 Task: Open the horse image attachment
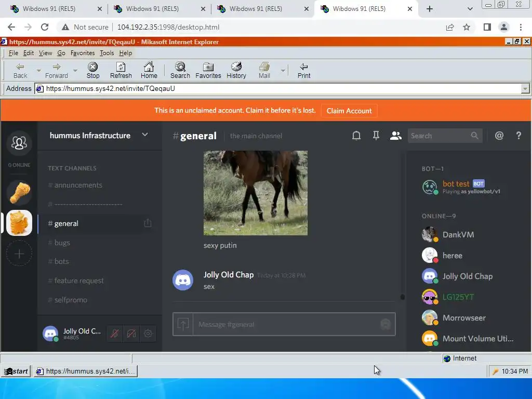pyautogui.click(x=256, y=193)
